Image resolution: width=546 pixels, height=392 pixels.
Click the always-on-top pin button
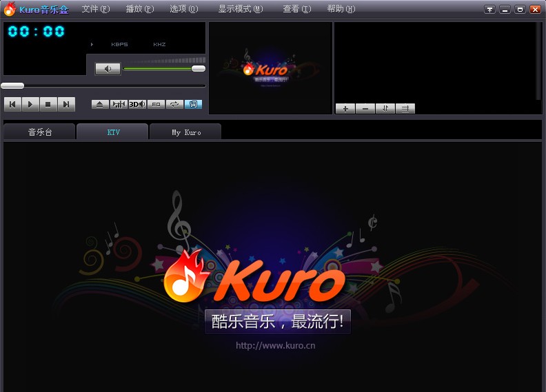coord(489,10)
